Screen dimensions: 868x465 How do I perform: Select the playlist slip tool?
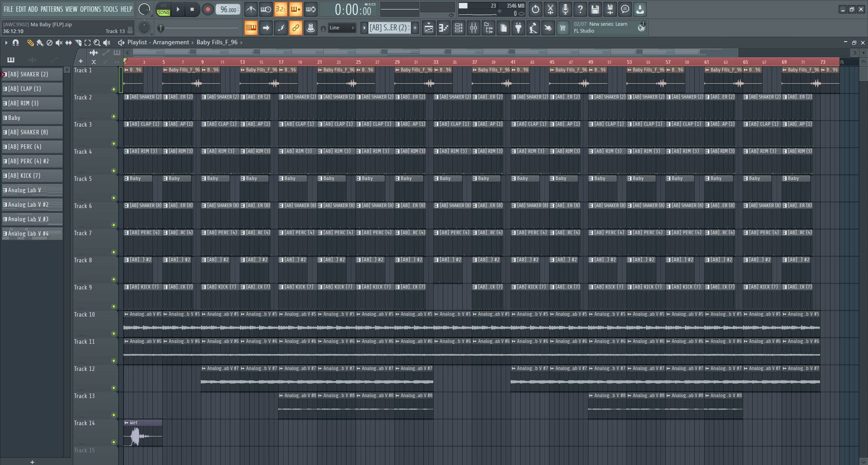(68, 43)
